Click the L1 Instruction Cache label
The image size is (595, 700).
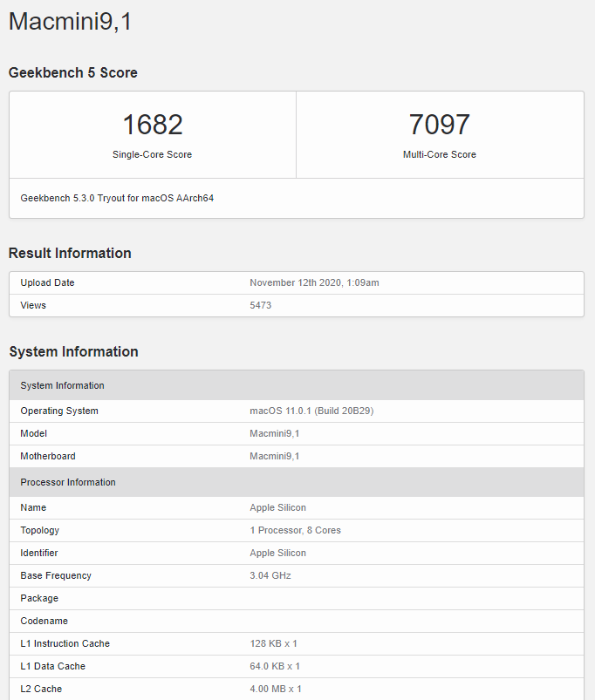pos(65,643)
